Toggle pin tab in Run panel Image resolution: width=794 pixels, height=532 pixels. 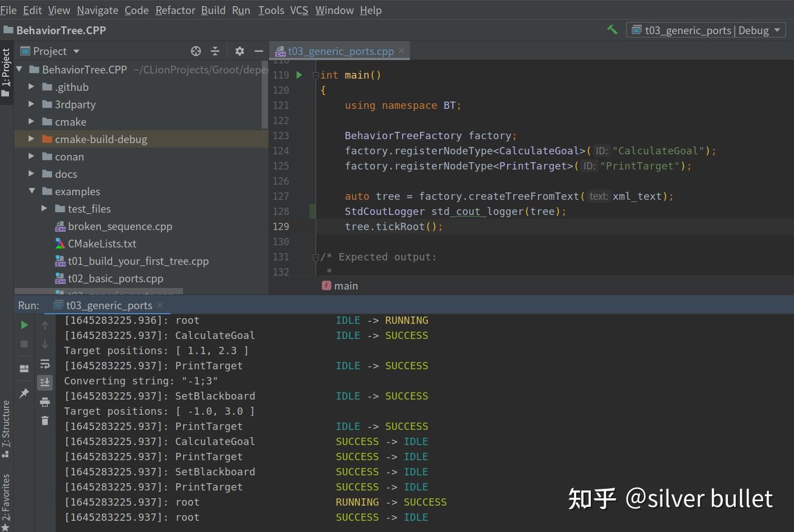click(x=24, y=393)
